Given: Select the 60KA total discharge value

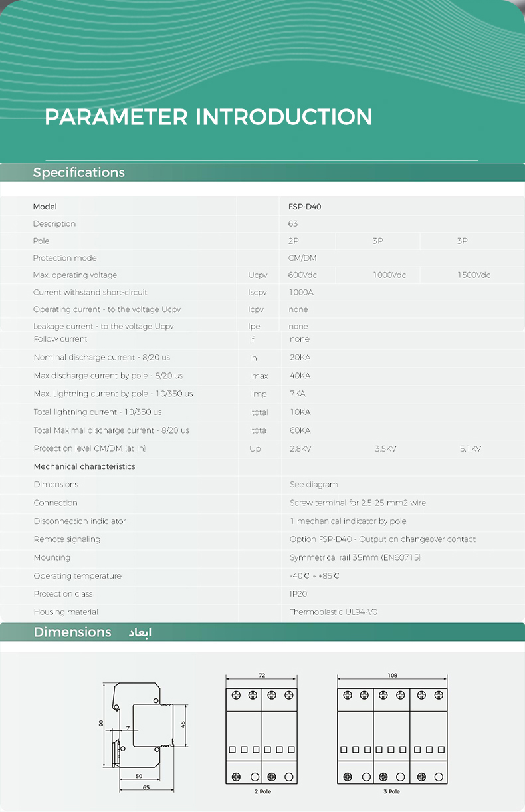Looking at the screenshot, I should click(x=300, y=430).
